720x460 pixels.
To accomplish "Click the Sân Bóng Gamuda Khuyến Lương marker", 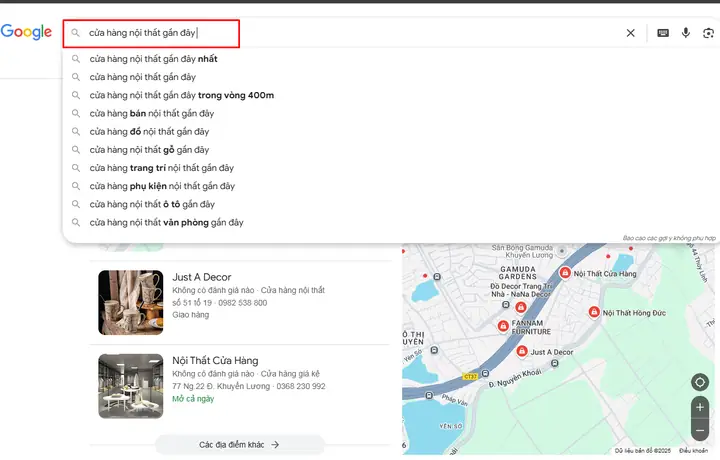I will point(561,251).
